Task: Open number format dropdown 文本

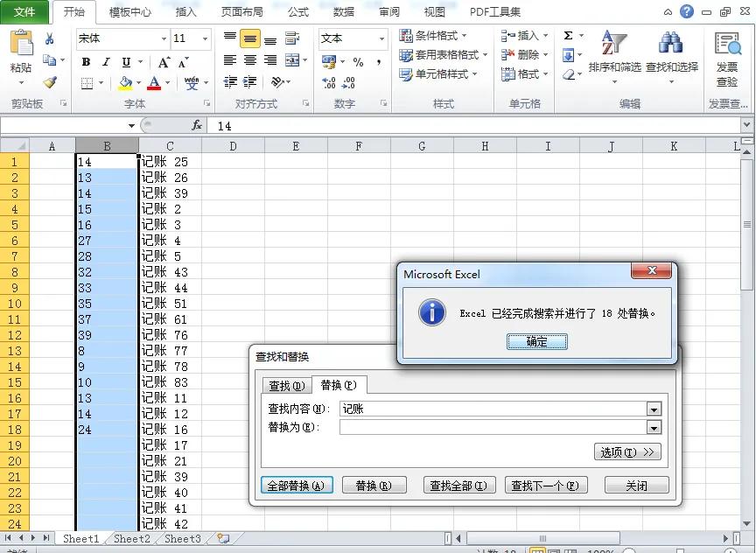Action: click(x=381, y=38)
